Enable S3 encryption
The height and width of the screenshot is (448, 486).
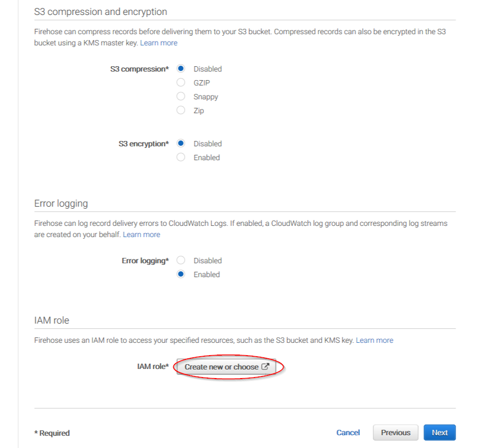tap(181, 157)
